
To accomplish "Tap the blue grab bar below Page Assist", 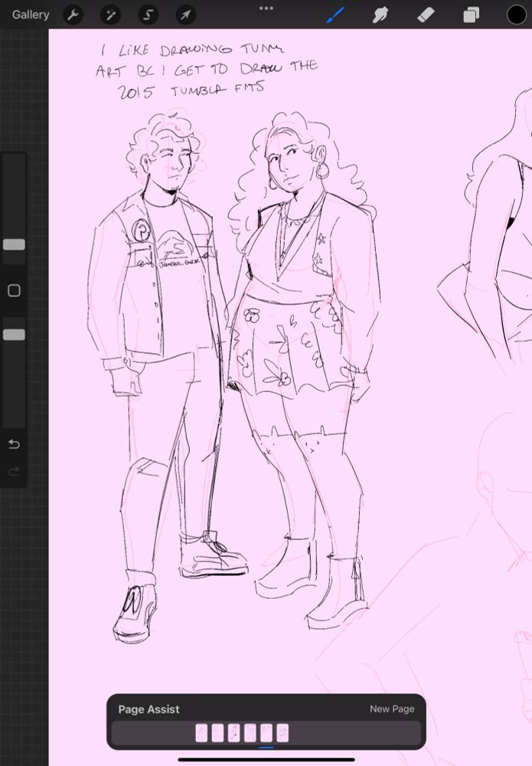I will [266, 747].
